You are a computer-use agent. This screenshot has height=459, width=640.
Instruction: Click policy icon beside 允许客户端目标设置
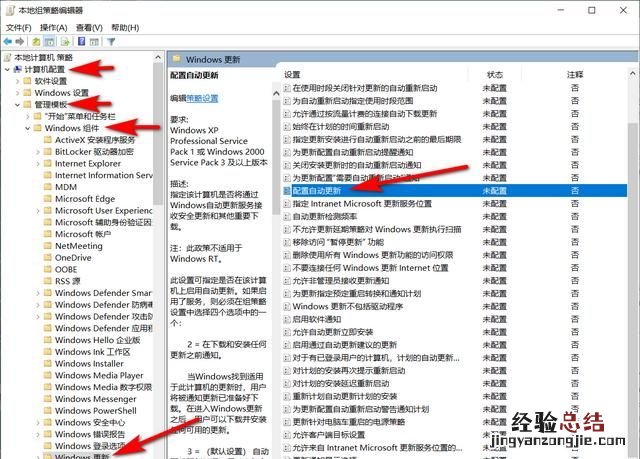[287, 435]
